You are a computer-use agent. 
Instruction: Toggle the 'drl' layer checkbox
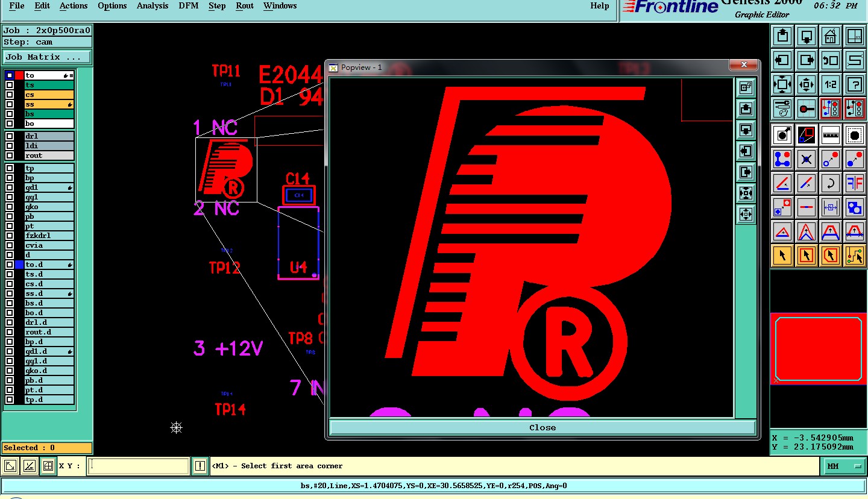pyautogui.click(x=10, y=136)
